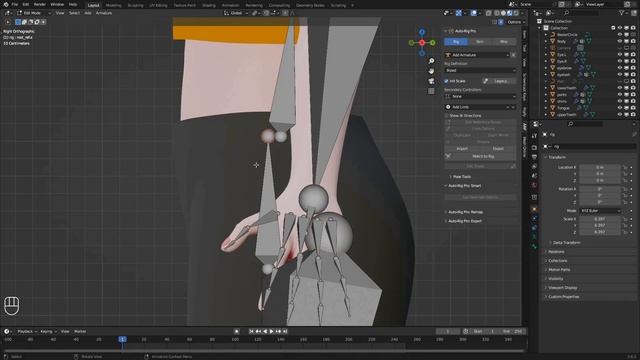Click the outliner filter funnel icon
The image size is (640, 360).
[x=622, y=13]
